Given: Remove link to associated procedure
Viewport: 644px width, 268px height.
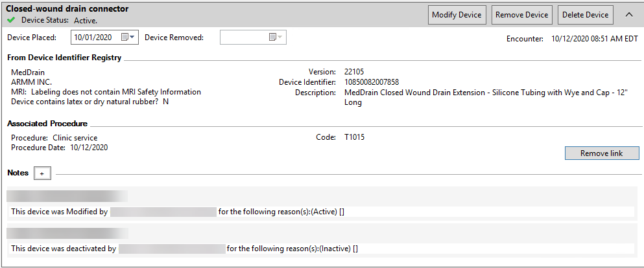Looking at the screenshot, I should click(602, 153).
